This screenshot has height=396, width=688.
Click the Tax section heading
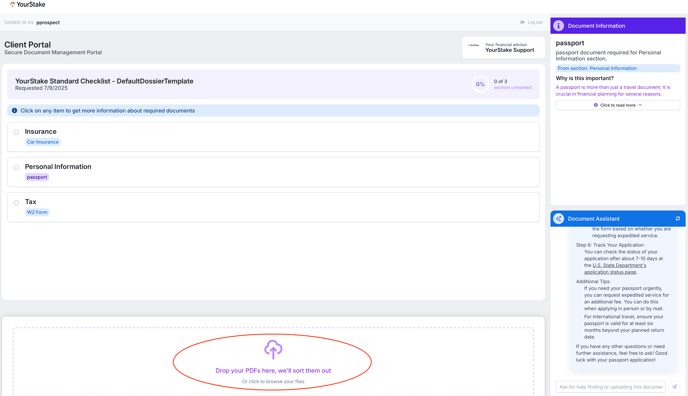[30, 202]
